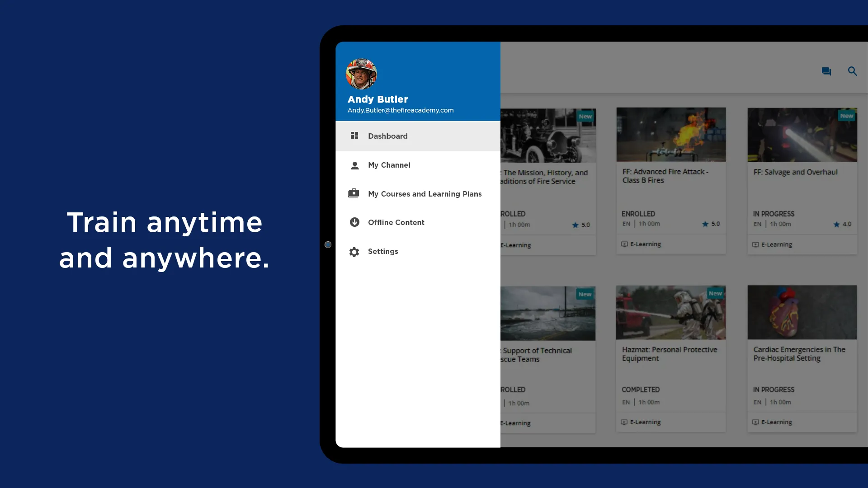
Task: Open the Settings gear icon
Action: point(354,251)
